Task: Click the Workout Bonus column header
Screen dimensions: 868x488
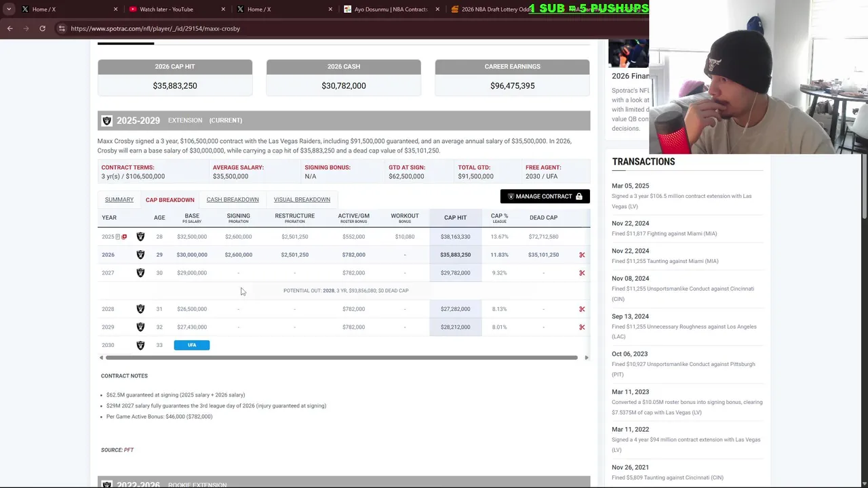Action: pos(405,218)
